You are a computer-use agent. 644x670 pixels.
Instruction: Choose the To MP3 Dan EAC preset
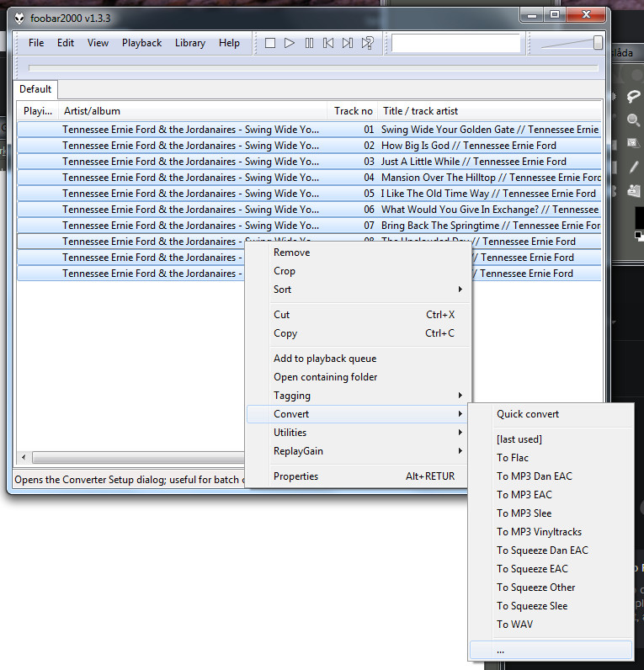click(551, 476)
